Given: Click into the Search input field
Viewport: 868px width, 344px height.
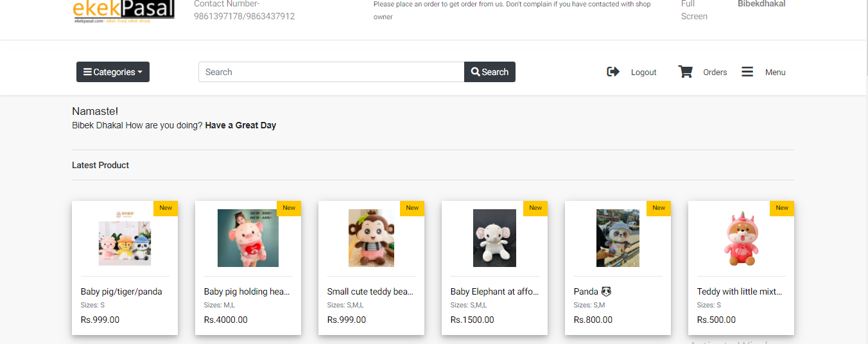Looking at the screenshot, I should tap(331, 72).
